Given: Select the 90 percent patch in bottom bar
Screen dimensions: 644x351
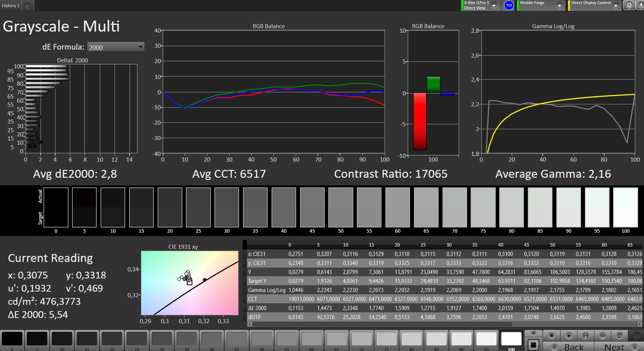Looking at the screenshot, I should pyautogui.click(x=461, y=340).
